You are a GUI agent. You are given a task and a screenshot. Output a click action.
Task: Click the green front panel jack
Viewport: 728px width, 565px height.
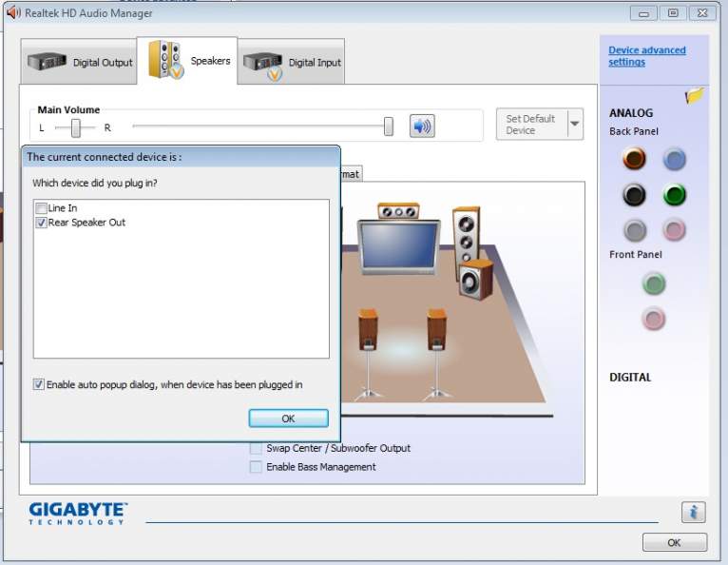tap(654, 283)
